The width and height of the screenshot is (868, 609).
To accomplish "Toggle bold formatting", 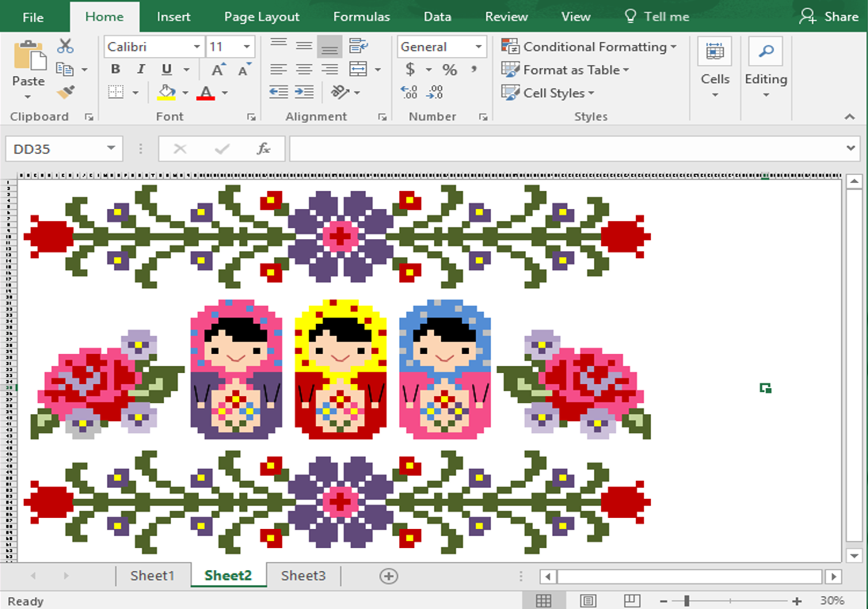I will [115, 69].
